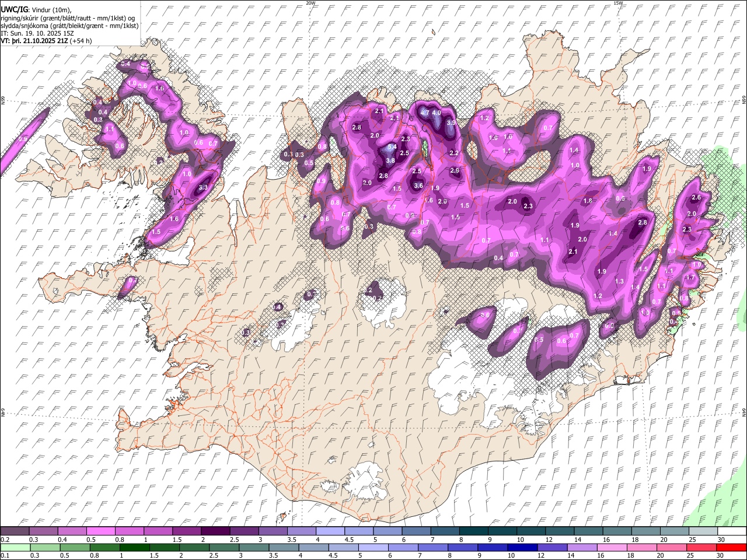Select the darkest green rain swatch between 1 and 1.5
This screenshot has width=747, height=560.
[134, 547]
